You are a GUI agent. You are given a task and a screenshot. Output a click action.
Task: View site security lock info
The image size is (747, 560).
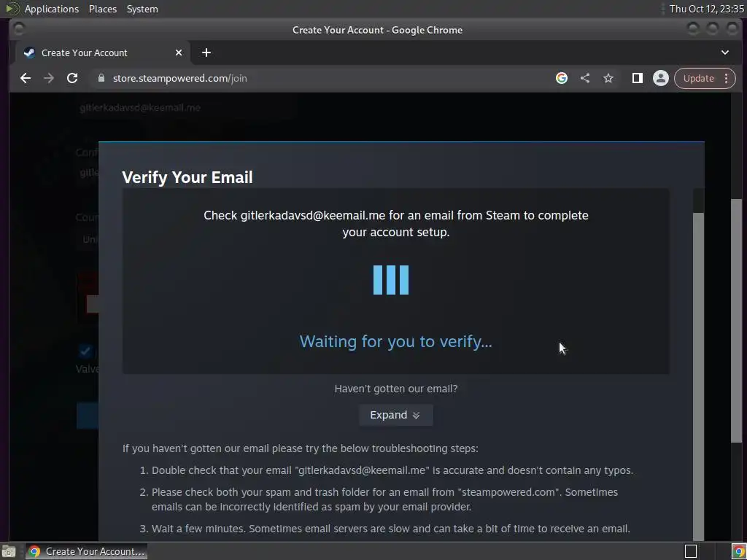pos(101,78)
